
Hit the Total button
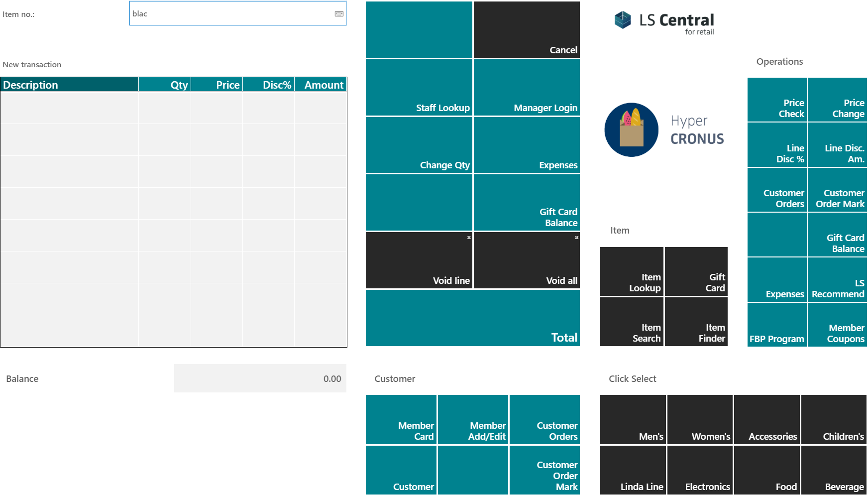click(472, 318)
